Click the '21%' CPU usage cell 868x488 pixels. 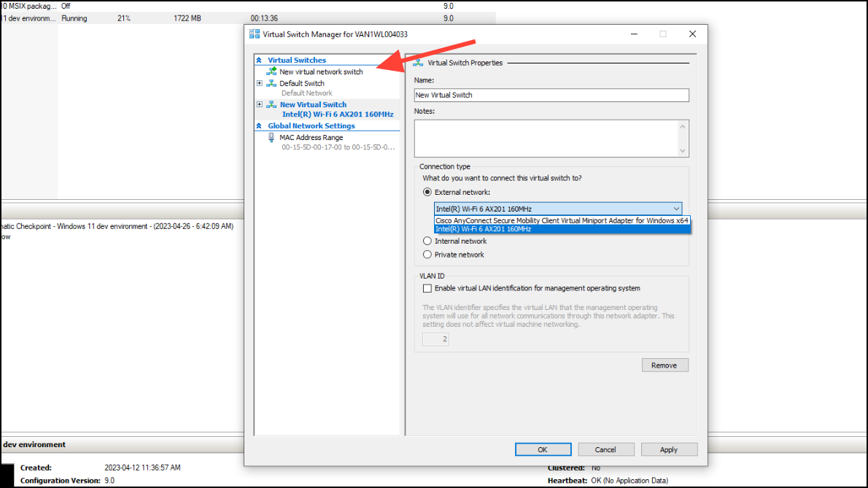(123, 18)
